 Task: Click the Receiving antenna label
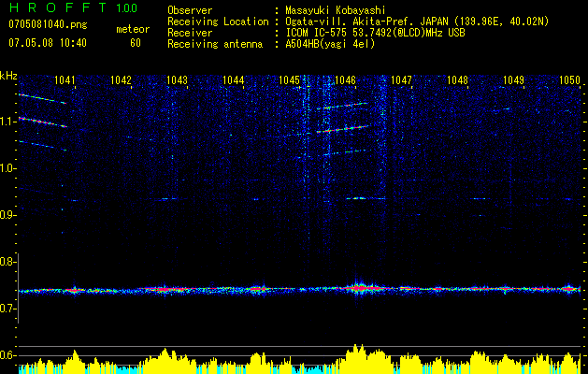[x=215, y=44]
